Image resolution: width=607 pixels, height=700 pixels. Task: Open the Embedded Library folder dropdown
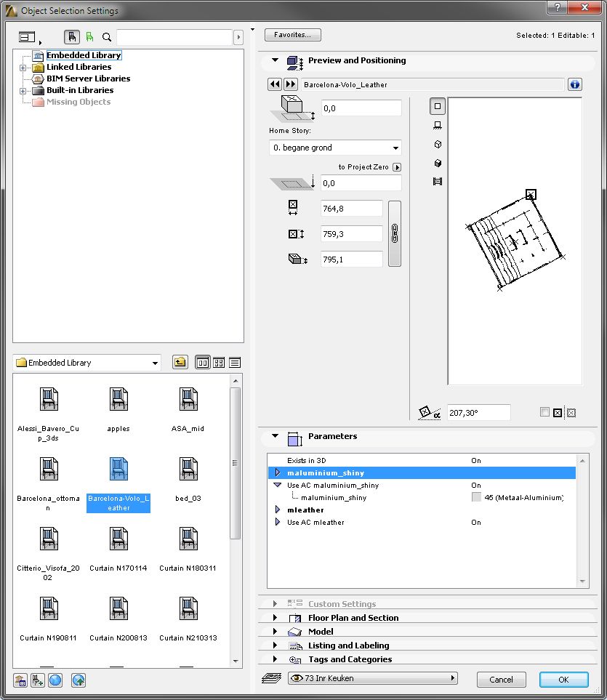[x=87, y=363]
